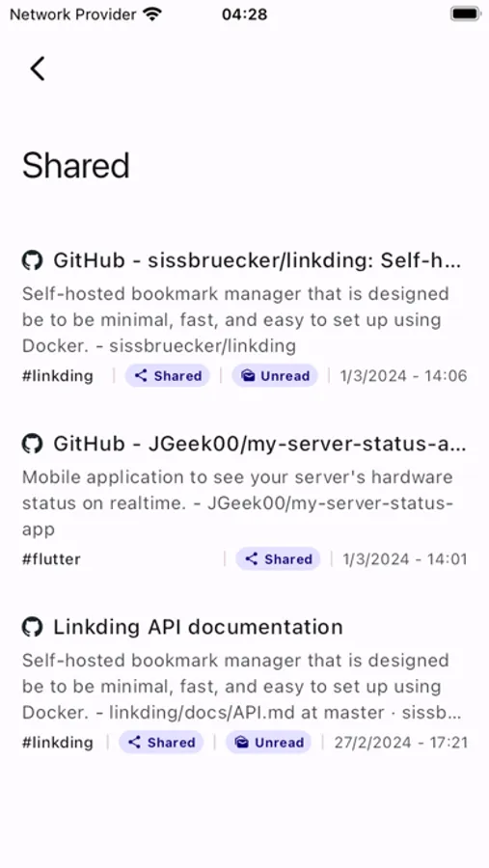Image resolution: width=489 pixels, height=868 pixels.
Task: Tap the Network Provider carrier label
Action: click(x=72, y=14)
